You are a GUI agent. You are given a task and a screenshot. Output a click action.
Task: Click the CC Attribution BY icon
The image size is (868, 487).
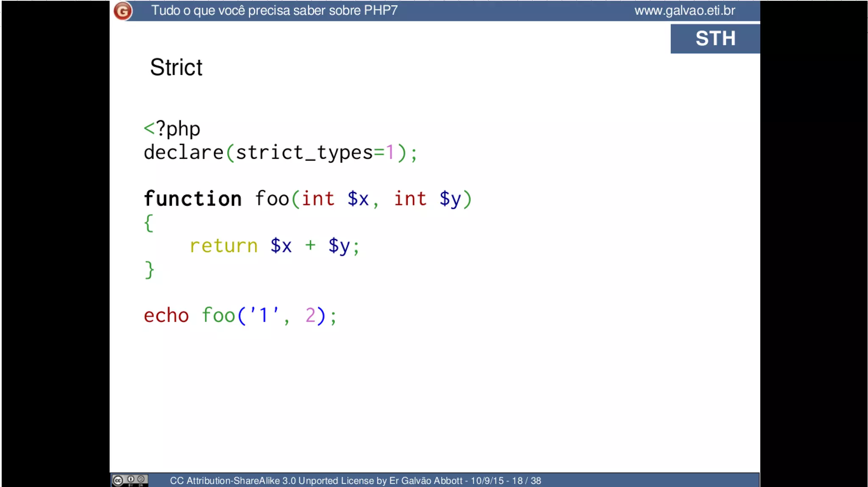click(131, 480)
